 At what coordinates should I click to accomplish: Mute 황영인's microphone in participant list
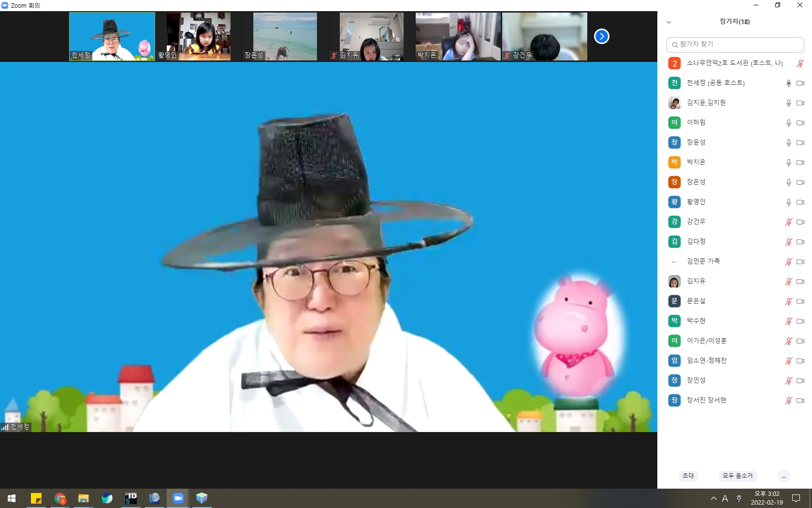pos(788,202)
